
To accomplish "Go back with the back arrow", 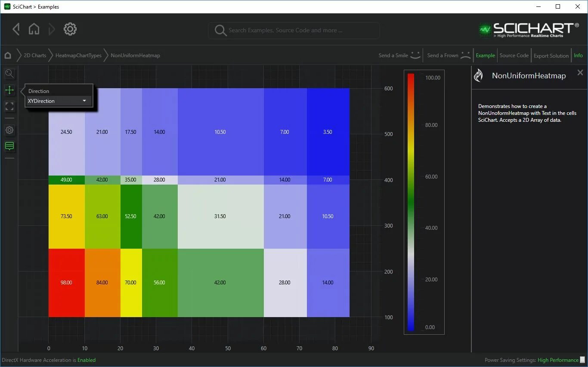I will [16, 29].
